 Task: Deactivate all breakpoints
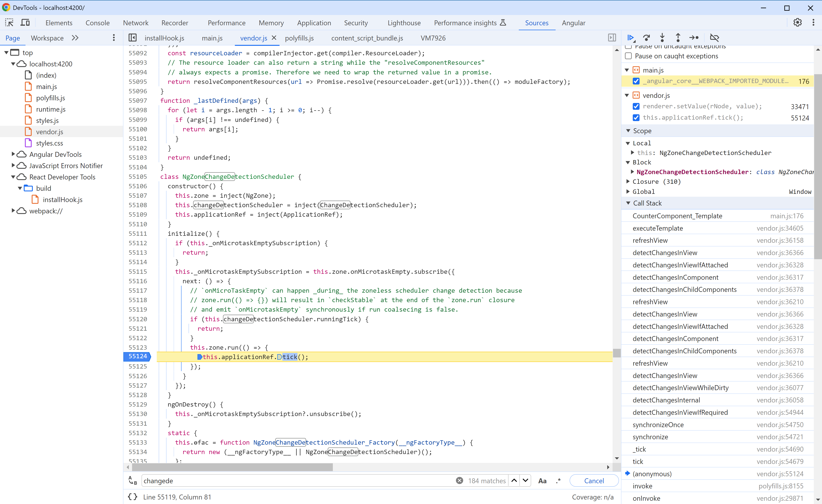[715, 38]
